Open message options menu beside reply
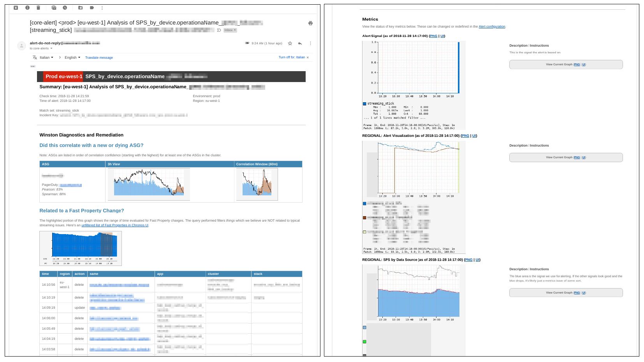644x362 pixels. point(310,44)
